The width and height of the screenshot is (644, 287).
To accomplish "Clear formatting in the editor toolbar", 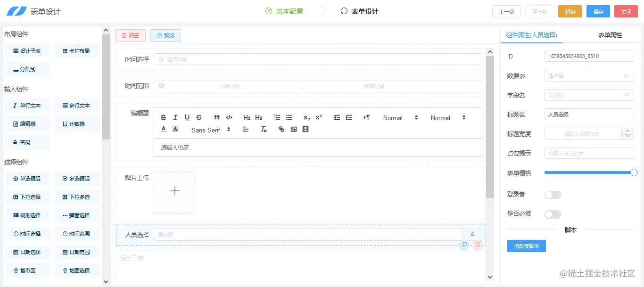I will 264,129.
